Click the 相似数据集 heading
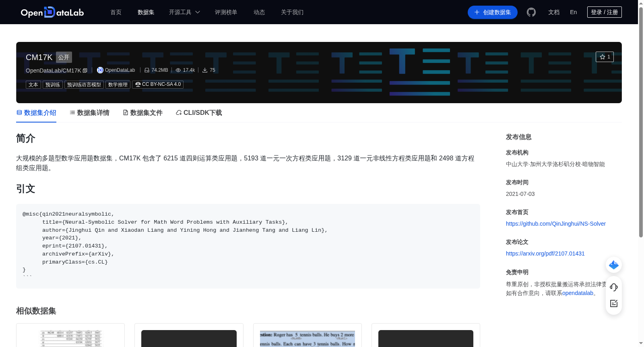 (x=36, y=311)
